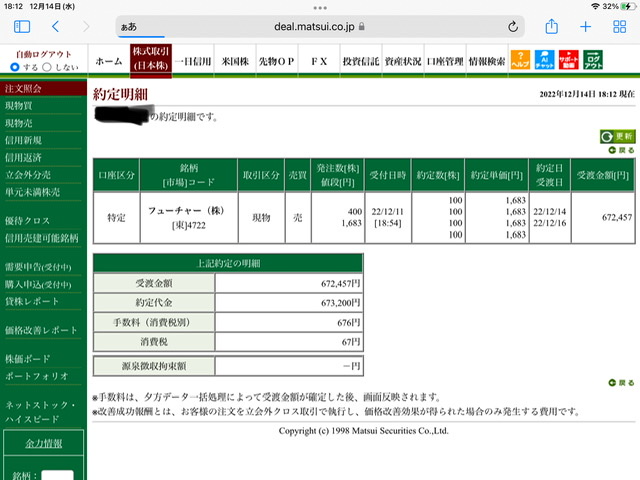Open the orange ヘルプ help icon
Image resolution: width=640 pixels, height=480 pixels.
[520, 60]
